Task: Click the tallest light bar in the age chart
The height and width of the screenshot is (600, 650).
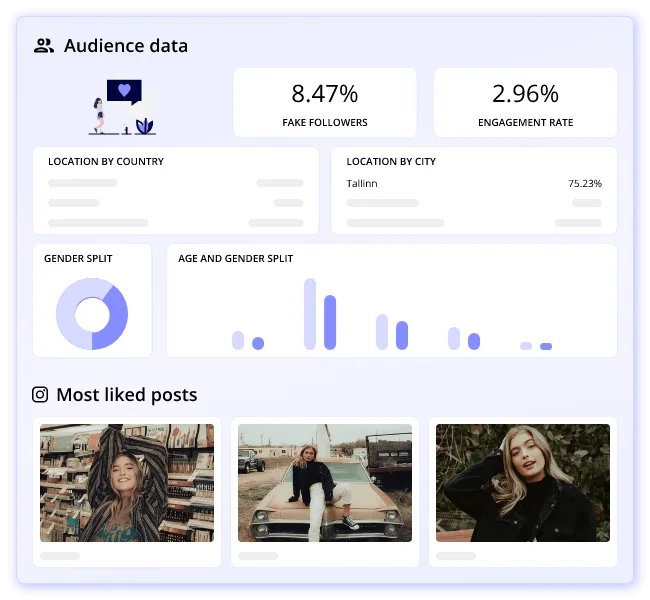Action: point(310,314)
